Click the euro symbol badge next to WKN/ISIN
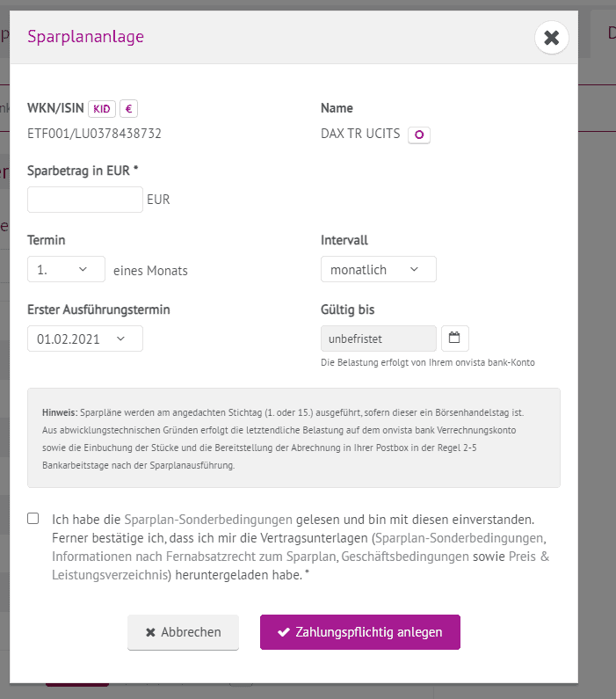The height and width of the screenshot is (699, 616). pos(128,109)
